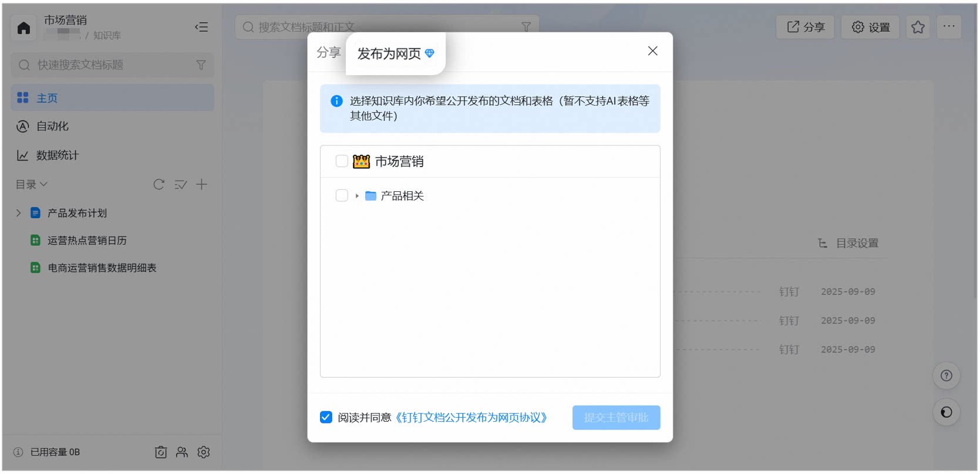Click the 提交主管审批 button
Image resolution: width=980 pixels, height=474 pixels.
coord(616,418)
